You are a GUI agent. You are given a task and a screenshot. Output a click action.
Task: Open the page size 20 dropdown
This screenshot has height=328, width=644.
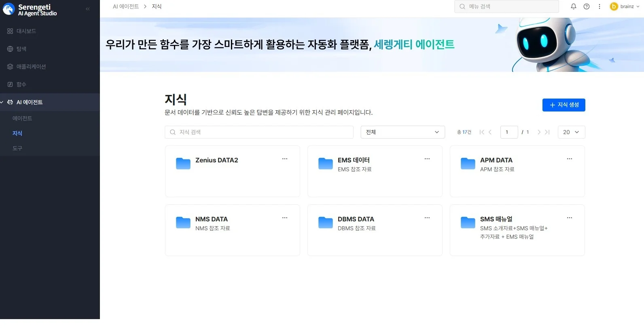click(x=571, y=132)
